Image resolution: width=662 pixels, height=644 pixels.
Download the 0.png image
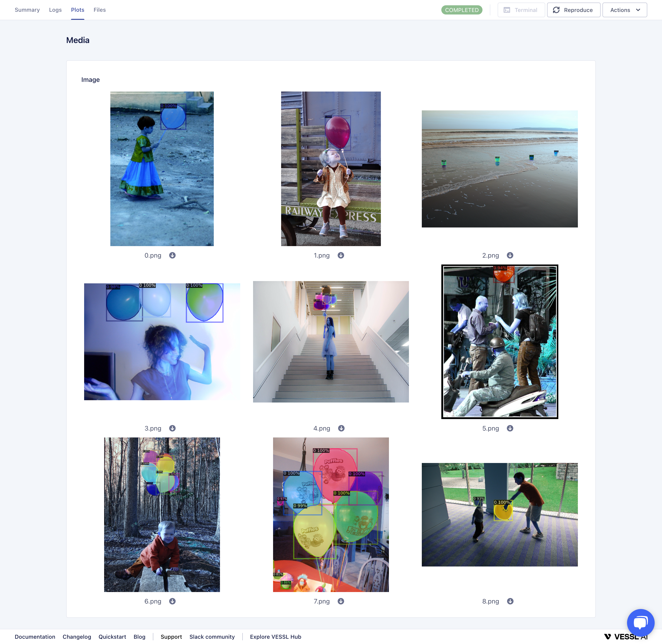click(172, 255)
